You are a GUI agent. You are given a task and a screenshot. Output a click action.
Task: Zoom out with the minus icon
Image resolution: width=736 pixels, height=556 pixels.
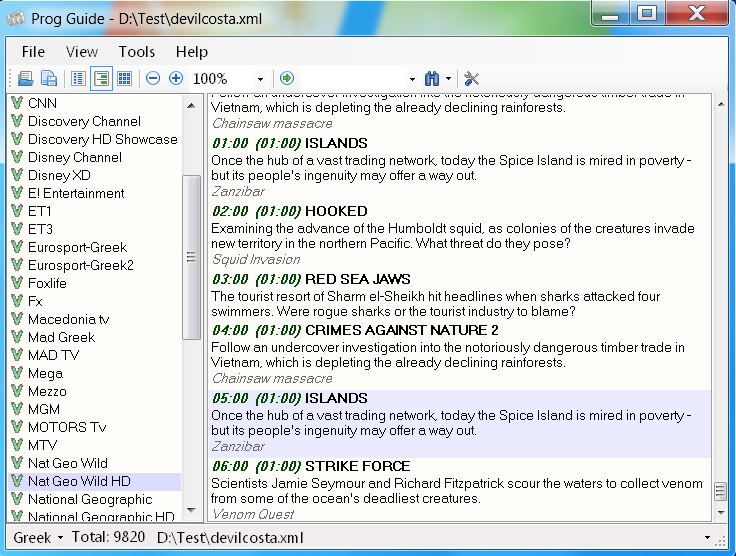point(153,78)
